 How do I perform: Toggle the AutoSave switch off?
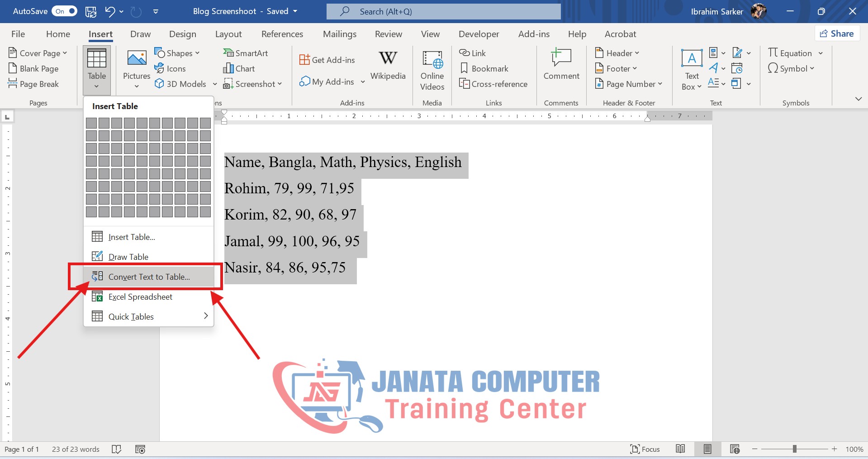(x=65, y=11)
